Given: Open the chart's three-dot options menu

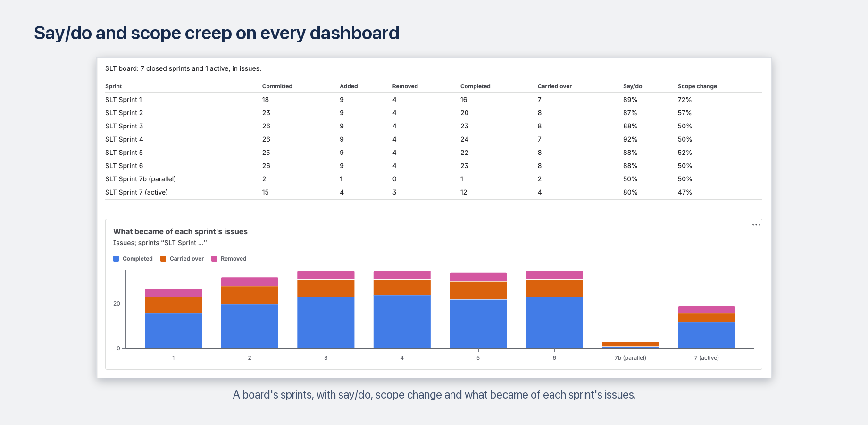Looking at the screenshot, I should pos(756,225).
